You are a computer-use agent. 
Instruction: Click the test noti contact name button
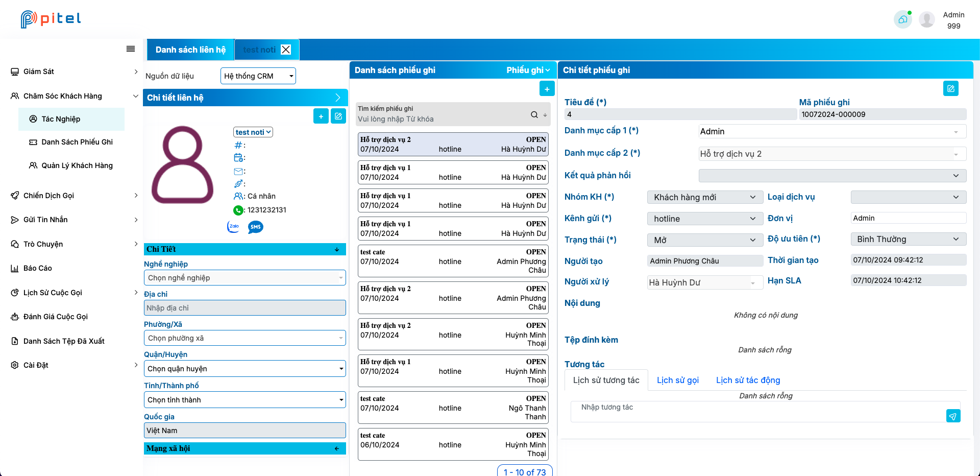253,132
